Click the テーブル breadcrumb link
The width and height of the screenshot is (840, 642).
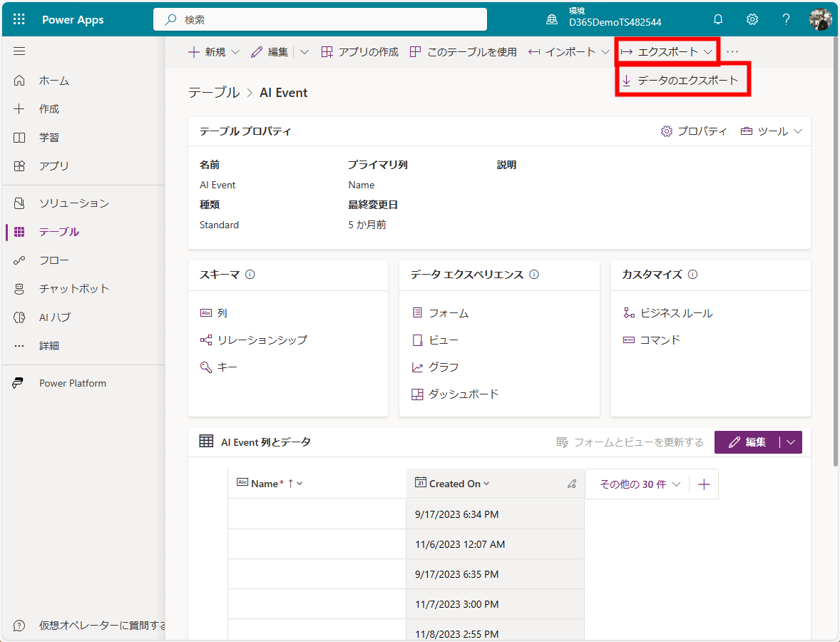pyautogui.click(x=214, y=92)
